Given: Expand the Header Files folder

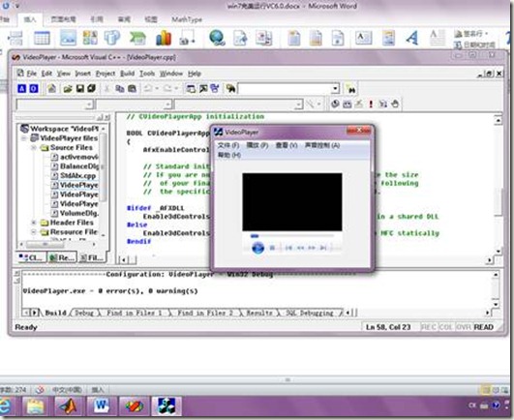Looking at the screenshot, I should tap(34, 223).
